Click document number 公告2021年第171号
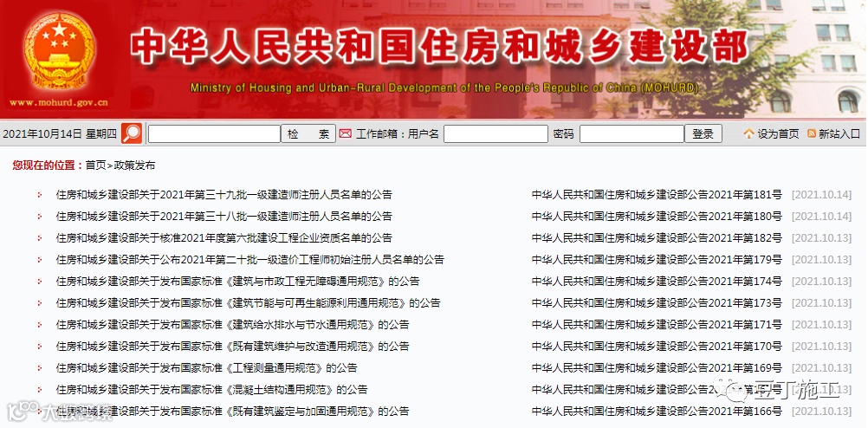Image resolution: width=868 pixels, height=428 pixels. point(657,324)
